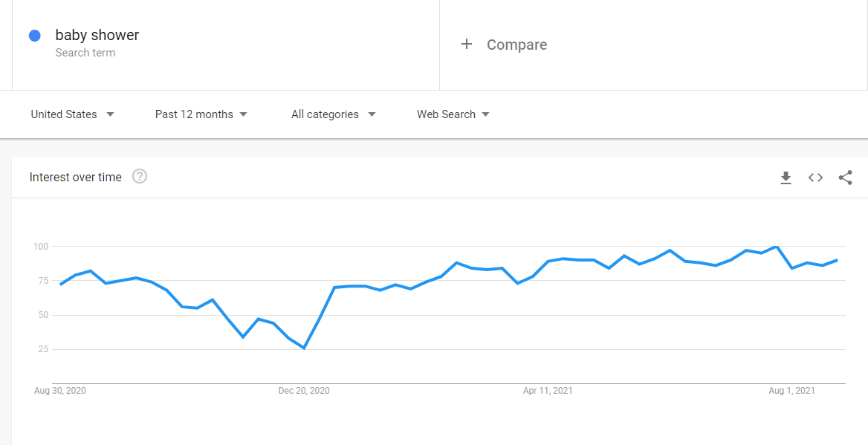Share the Interest over time chart
Screen dimensions: 868x445
click(845, 178)
